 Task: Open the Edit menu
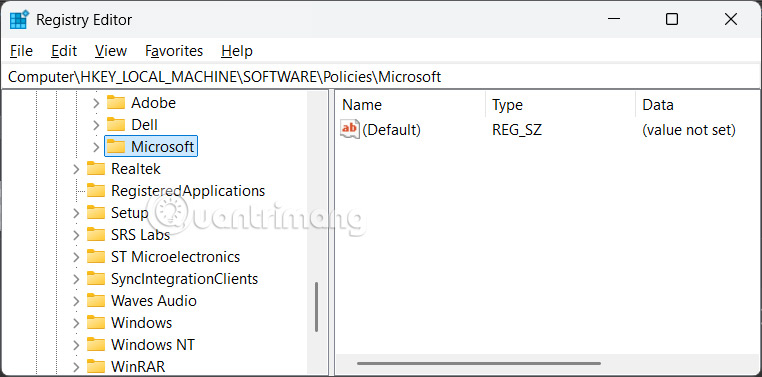[x=64, y=51]
